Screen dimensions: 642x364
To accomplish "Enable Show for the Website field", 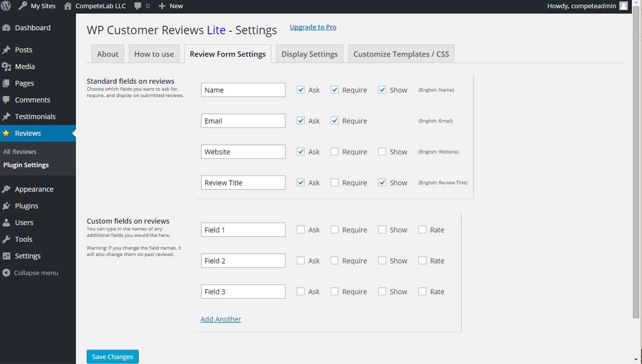I will 382,151.
